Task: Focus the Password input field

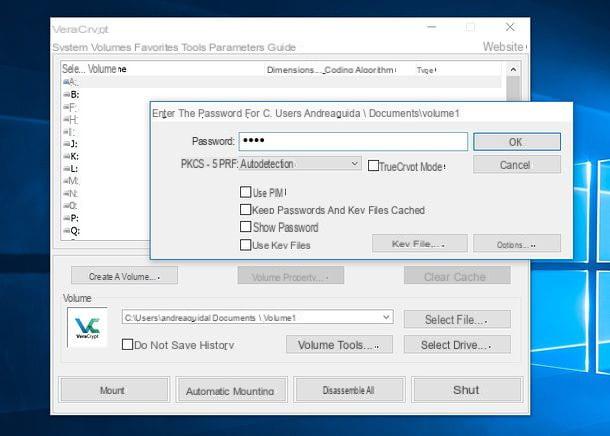Action: click(x=353, y=141)
